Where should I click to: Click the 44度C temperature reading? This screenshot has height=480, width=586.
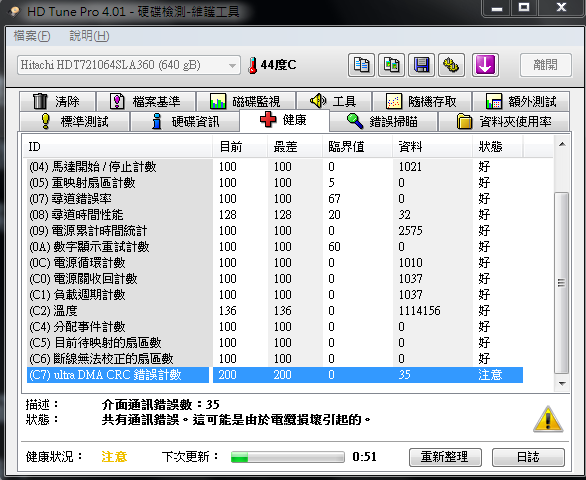pos(278,65)
